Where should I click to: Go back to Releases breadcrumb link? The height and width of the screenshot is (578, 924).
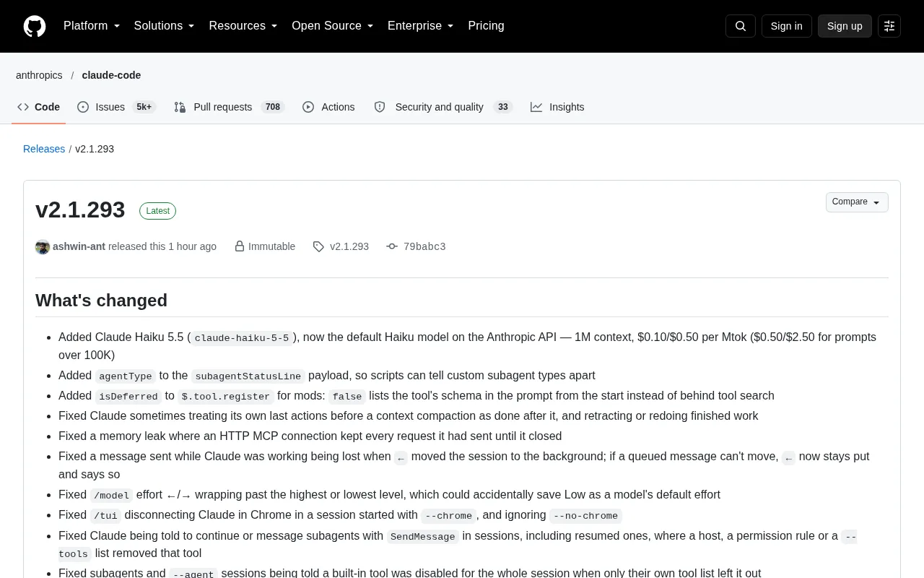click(x=44, y=149)
